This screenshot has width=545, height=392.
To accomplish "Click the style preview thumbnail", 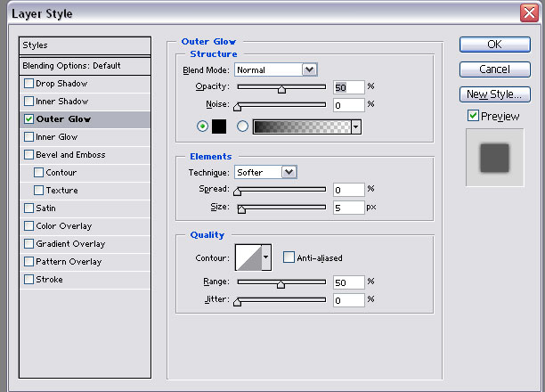I will click(x=494, y=158).
